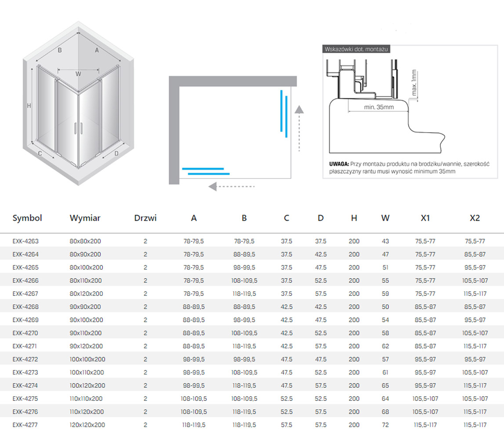This screenshot has width=504, height=433.
Task: Click the 90x90x200 size cell
Action: coord(85,307)
